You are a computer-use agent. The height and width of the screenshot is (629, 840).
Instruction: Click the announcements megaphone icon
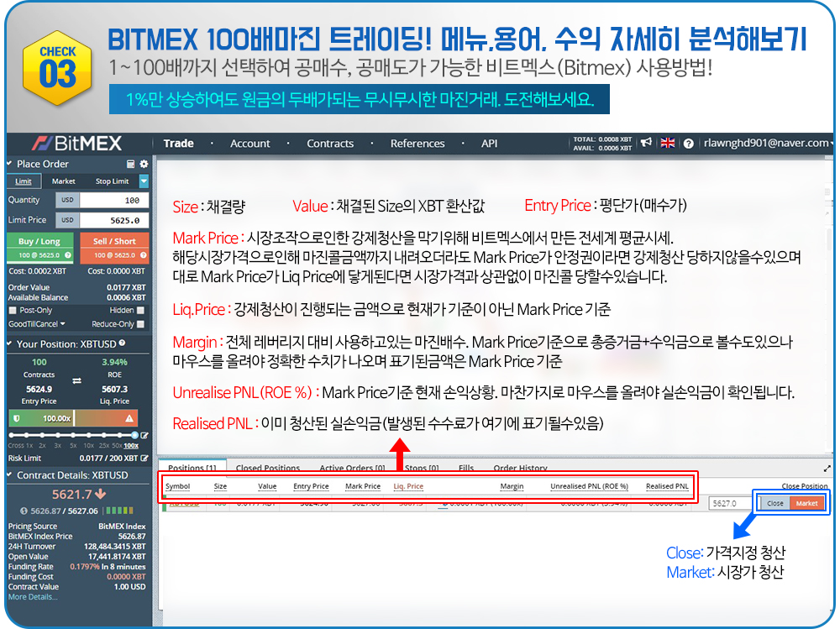(x=647, y=143)
